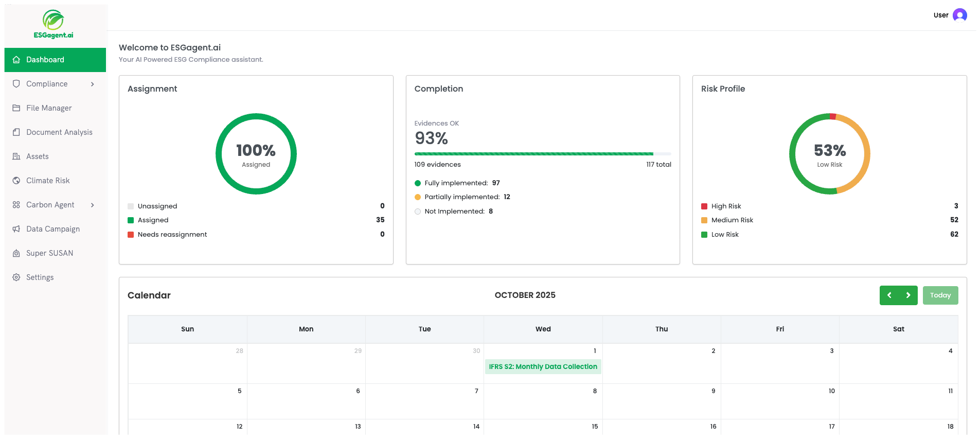Click the 100% Assigned donut chart

[x=256, y=154]
